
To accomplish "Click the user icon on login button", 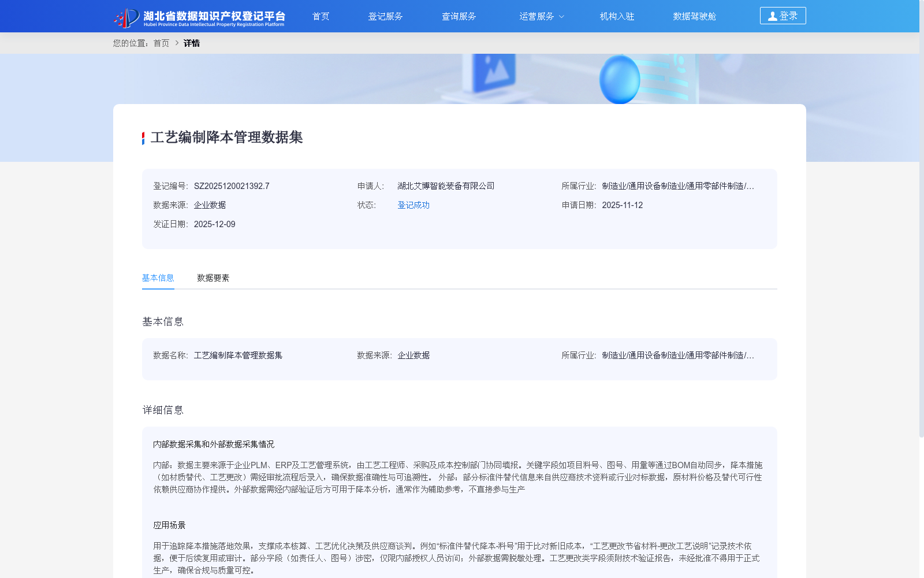I will 772,16.
